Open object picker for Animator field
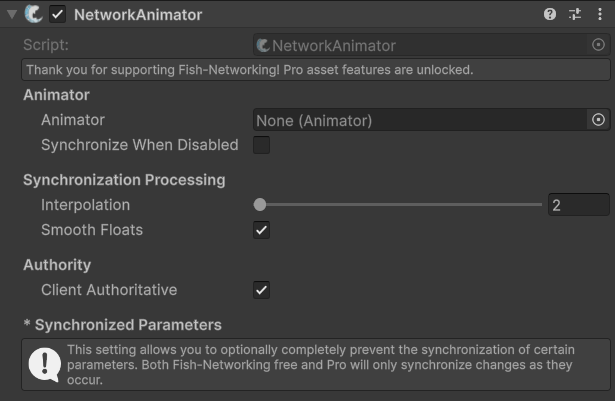The height and width of the screenshot is (401, 615). tap(598, 119)
